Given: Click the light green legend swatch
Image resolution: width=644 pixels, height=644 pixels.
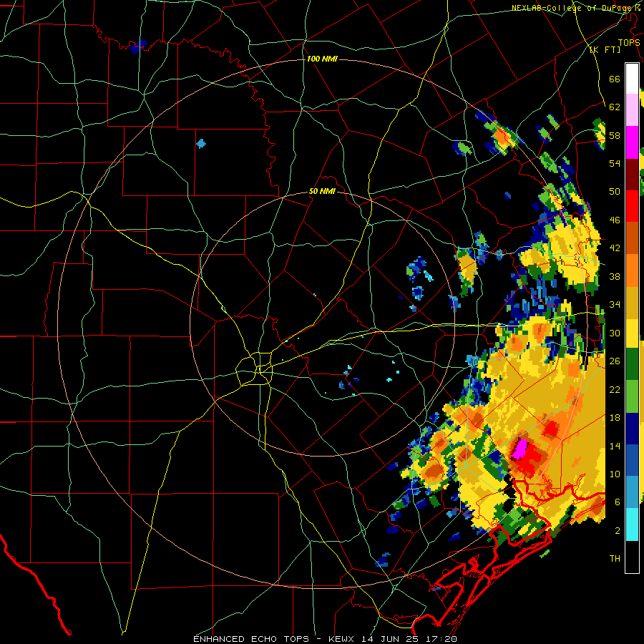Looking at the screenshot, I should (x=632, y=396).
